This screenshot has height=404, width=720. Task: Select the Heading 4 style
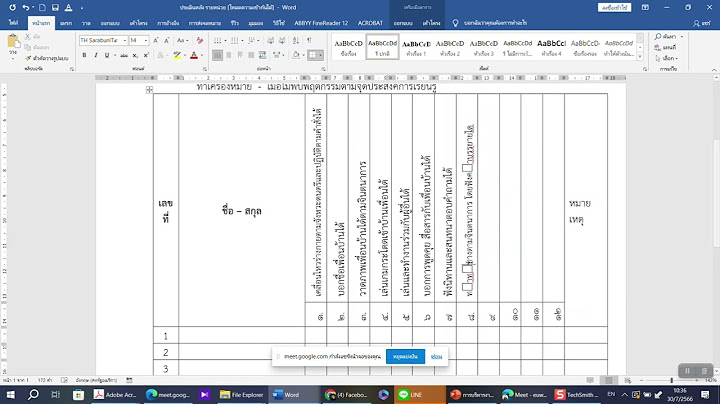click(x=551, y=47)
